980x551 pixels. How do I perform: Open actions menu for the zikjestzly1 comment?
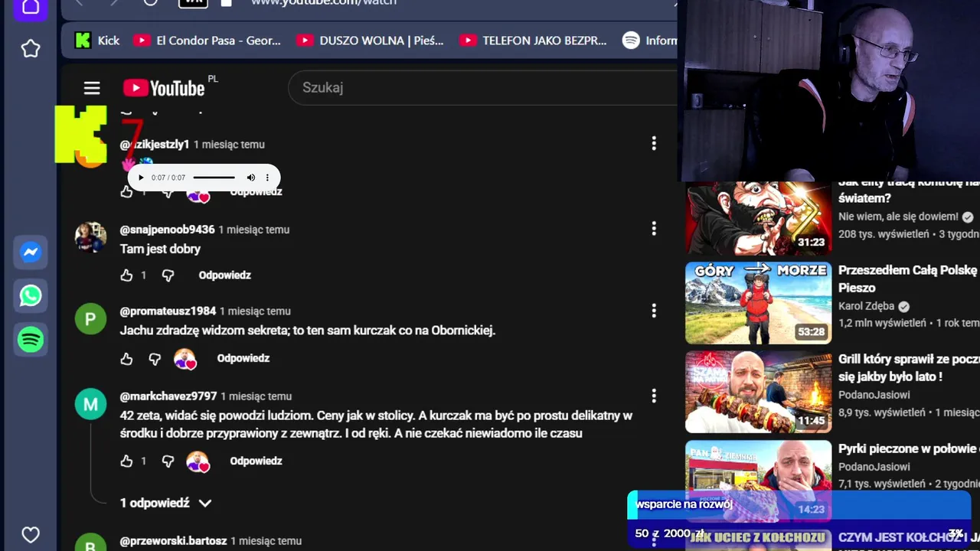coord(654,143)
